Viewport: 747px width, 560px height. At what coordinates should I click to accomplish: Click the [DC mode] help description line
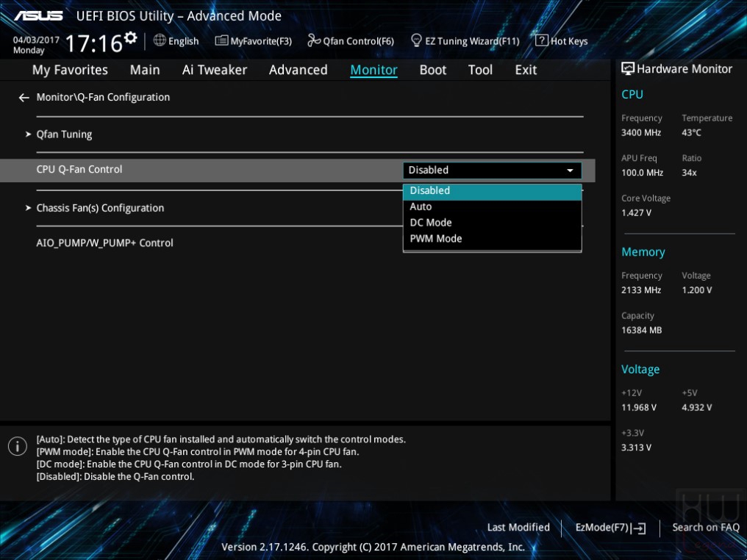click(189, 464)
